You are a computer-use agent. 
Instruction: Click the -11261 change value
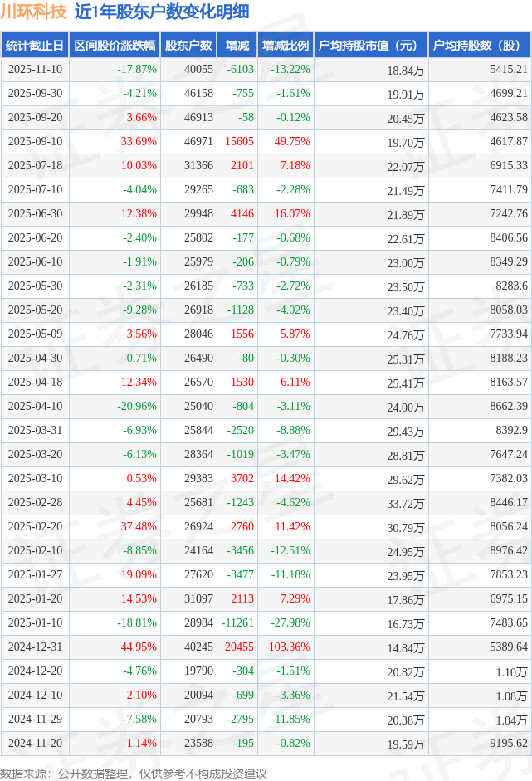(x=237, y=623)
